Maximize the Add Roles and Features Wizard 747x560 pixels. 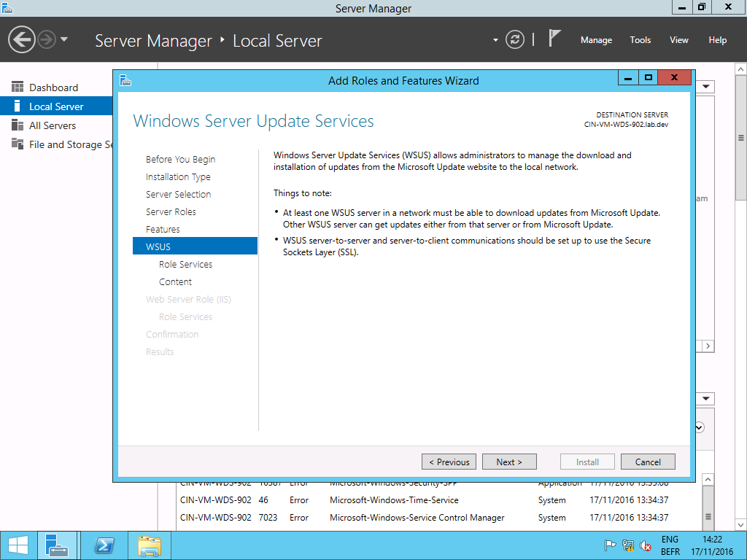(x=648, y=77)
